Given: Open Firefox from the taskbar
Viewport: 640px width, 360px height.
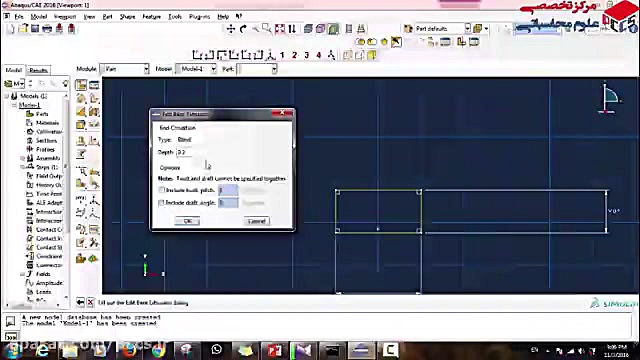Looking at the screenshot, I should tap(129, 350).
